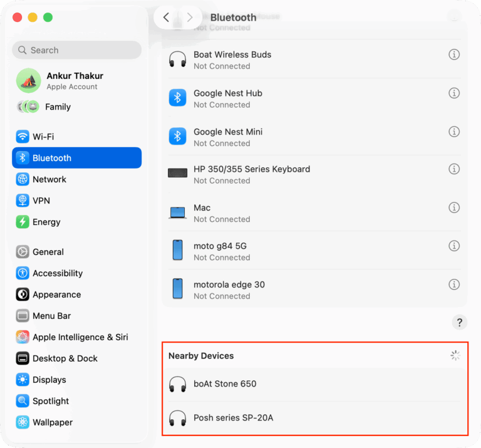Click info icon for Mac device
Image resolution: width=481 pixels, height=448 pixels.
click(454, 207)
